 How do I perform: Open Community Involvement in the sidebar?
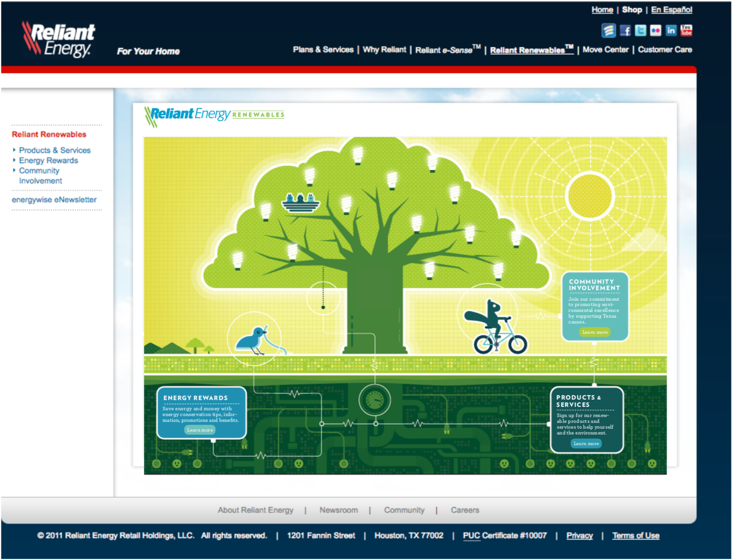(x=41, y=176)
